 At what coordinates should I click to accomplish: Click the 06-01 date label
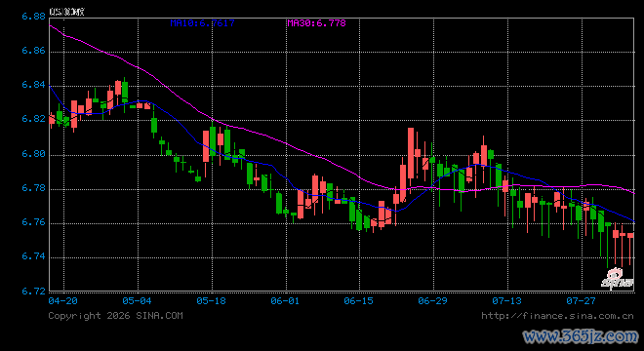(285, 301)
